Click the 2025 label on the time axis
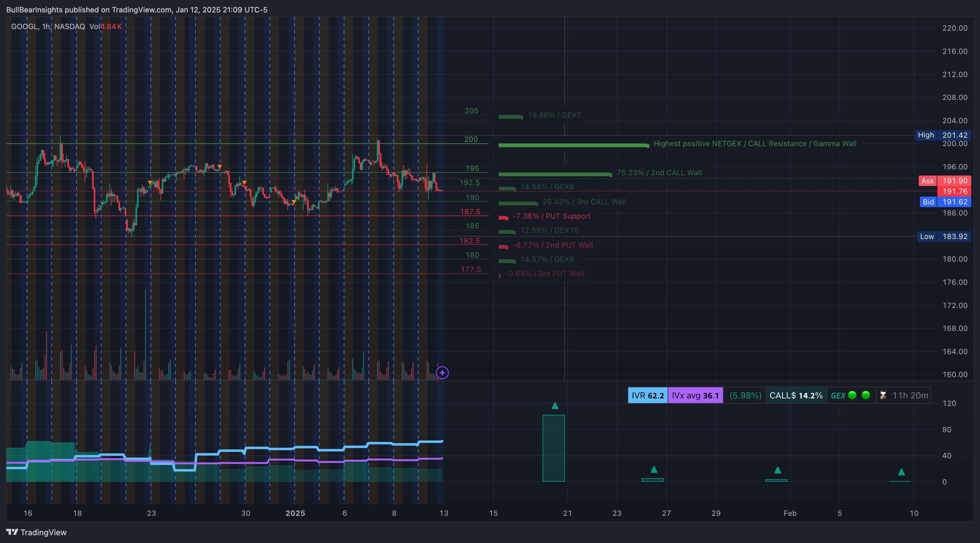 [295, 513]
